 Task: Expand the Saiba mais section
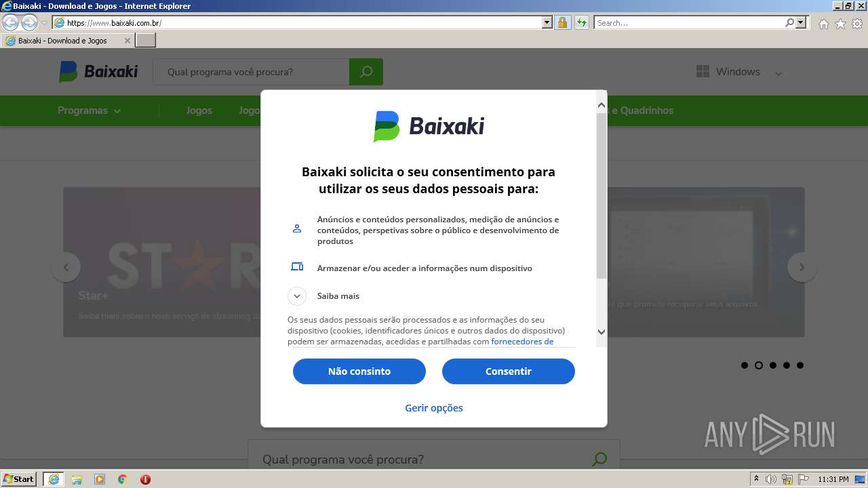tap(297, 296)
